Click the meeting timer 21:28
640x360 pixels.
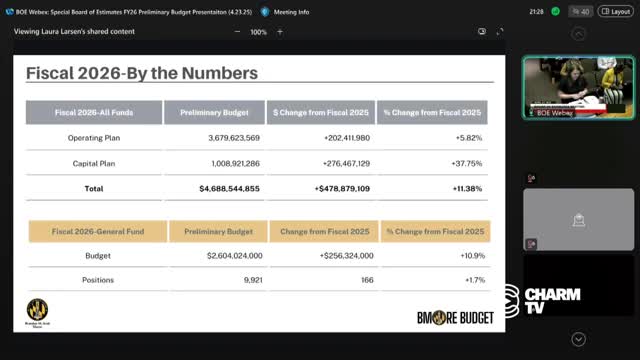tap(536, 12)
